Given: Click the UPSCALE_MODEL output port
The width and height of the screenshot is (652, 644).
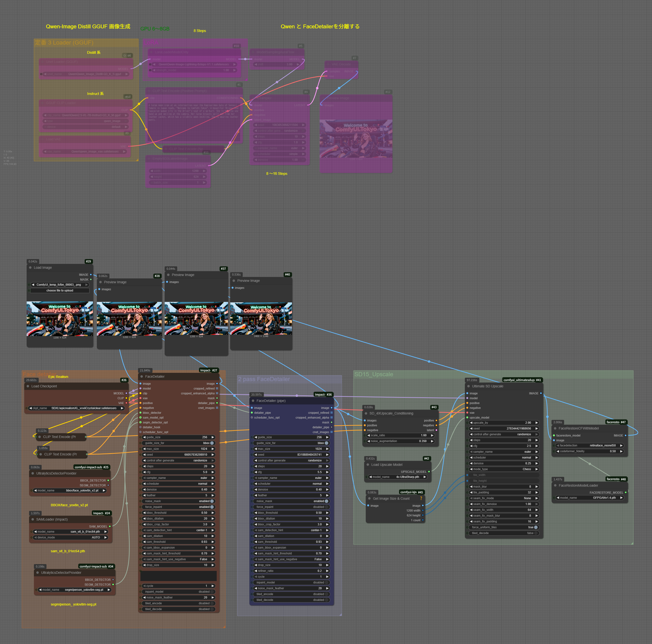Looking at the screenshot, I should click(429, 472).
